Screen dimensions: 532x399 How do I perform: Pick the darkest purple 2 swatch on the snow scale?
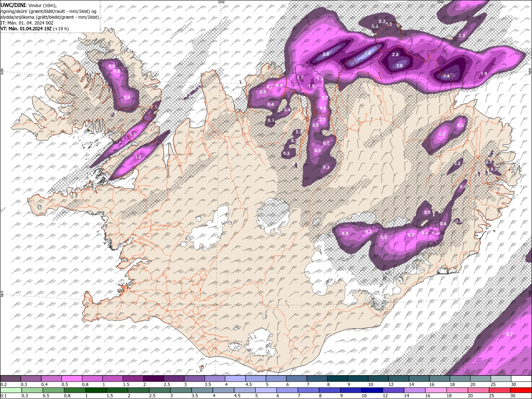click(x=153, y=379)
